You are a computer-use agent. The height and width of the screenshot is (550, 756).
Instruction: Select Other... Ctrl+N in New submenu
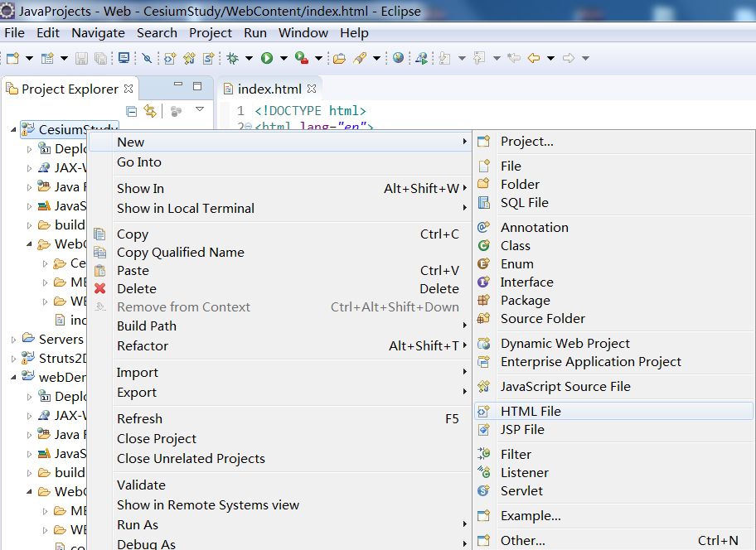point(613,540)
